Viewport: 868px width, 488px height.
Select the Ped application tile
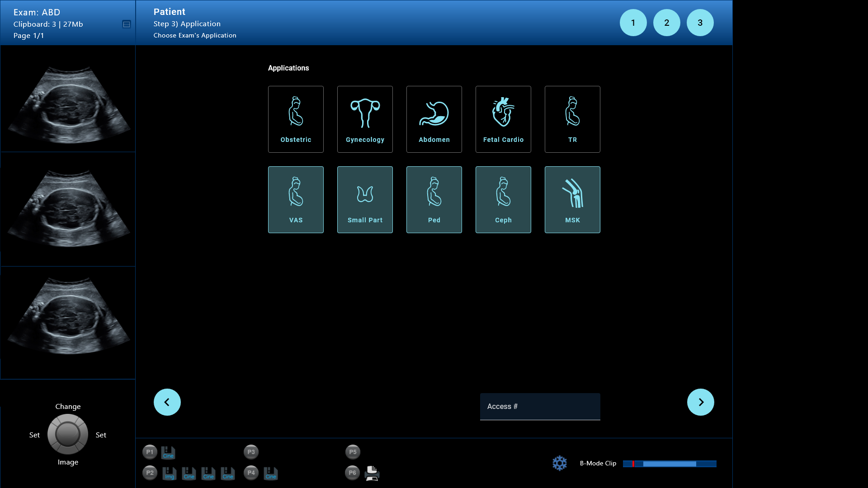click(x=434, y=200)
